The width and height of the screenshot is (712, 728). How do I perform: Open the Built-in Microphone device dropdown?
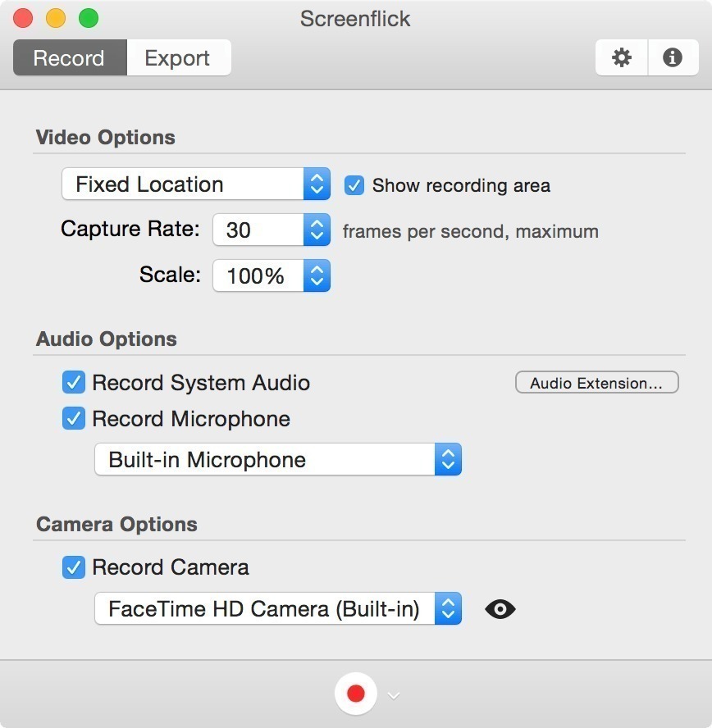262,460
